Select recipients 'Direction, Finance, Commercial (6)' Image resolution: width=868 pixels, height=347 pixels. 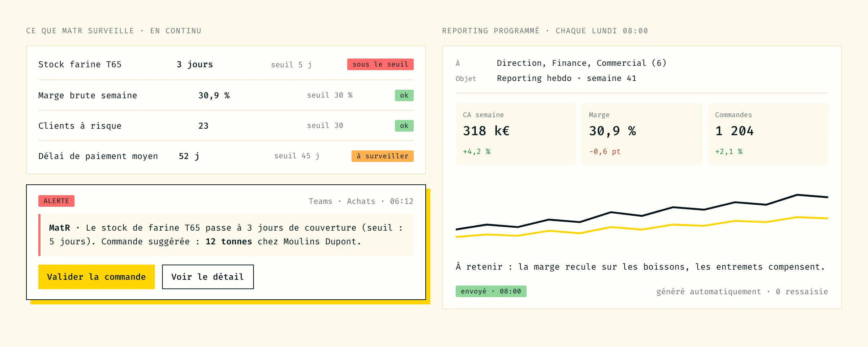click(x=582, y=63)
